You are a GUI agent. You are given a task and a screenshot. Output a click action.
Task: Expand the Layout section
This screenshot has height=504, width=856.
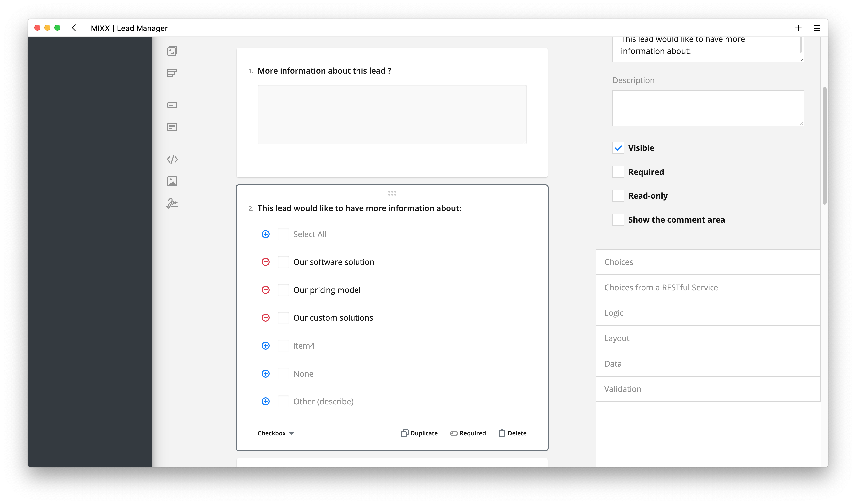click(x=708, y=338)
